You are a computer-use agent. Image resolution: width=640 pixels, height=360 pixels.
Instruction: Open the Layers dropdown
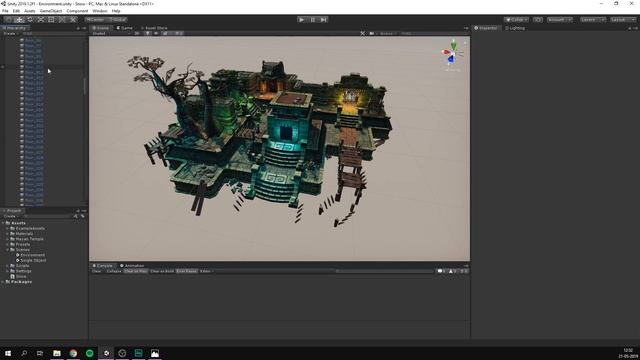pyautogui.click(x=593, y=20)
